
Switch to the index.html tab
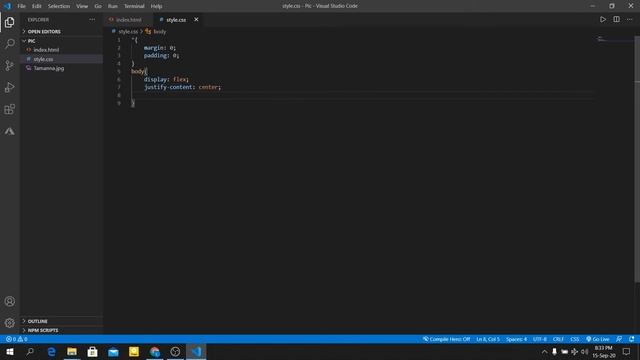point(129,20)
